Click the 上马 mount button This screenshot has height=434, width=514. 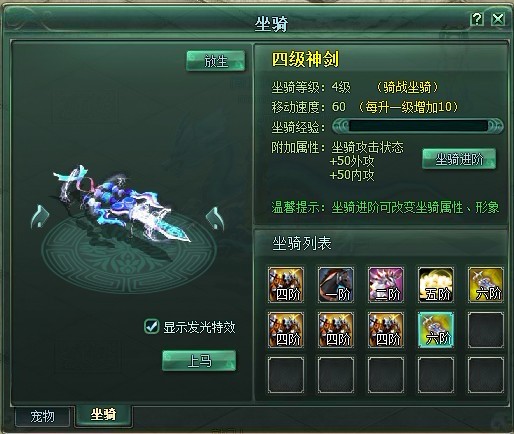tap(199, 361)
